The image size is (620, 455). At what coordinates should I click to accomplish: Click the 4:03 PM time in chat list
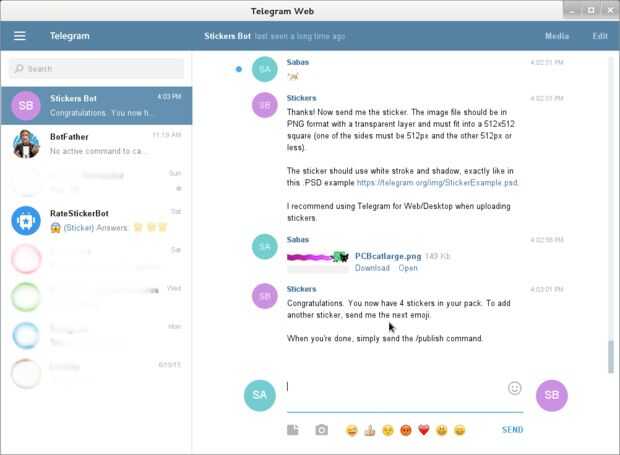(169, 96)
